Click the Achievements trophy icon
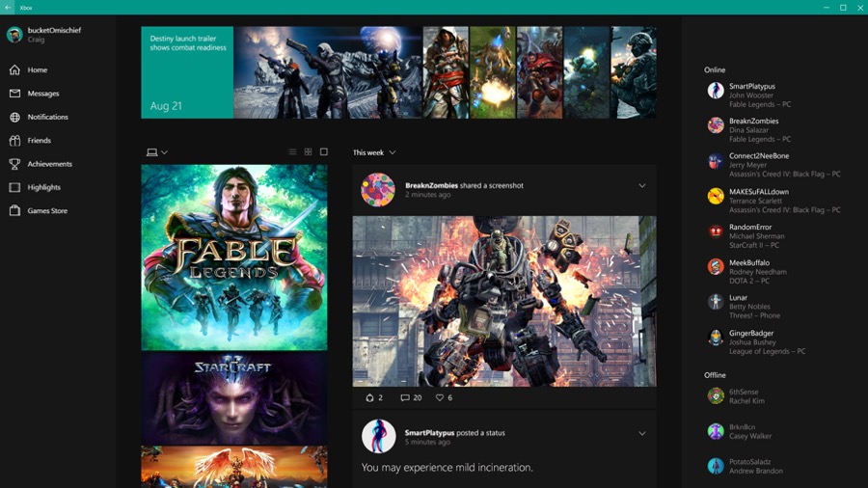The width and height of the screenshot is (868, 488). click(14, 164)
